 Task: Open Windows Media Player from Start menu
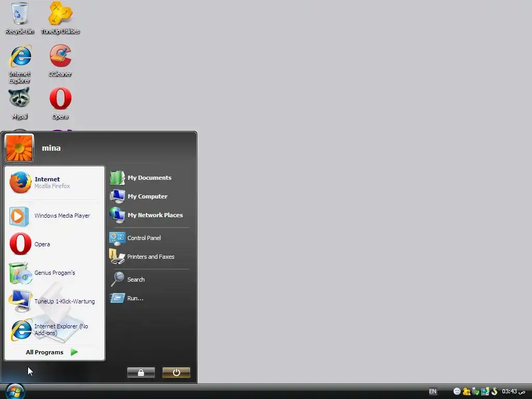click(55, 216)
